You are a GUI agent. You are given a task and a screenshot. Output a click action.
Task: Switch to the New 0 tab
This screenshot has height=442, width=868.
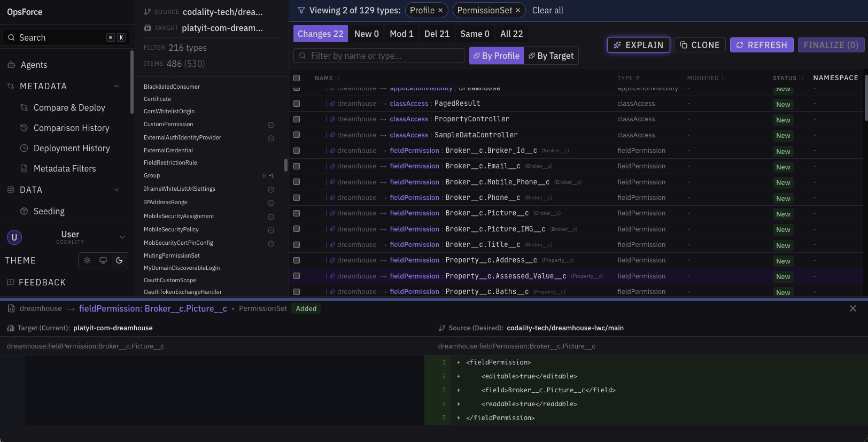click(367, 34)
